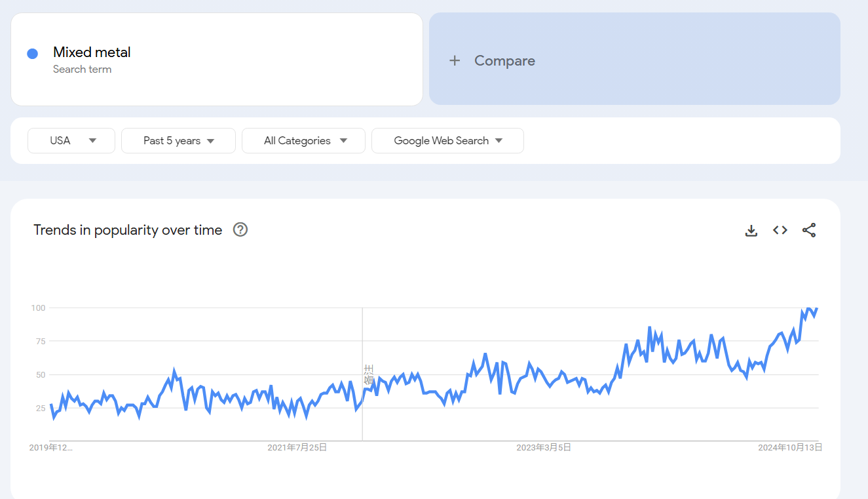Download the trends chart data as CSV
The width and height of the screenshot is (868, 499).
click(751, 231)
